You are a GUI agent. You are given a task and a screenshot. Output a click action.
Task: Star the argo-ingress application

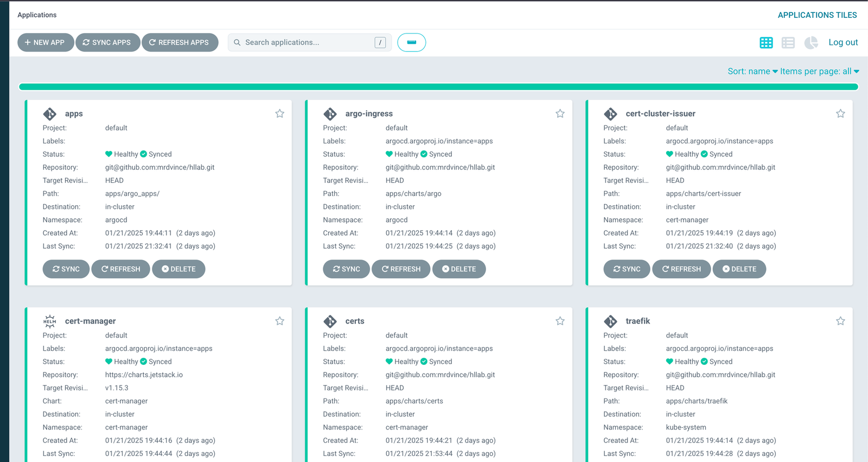560,113
